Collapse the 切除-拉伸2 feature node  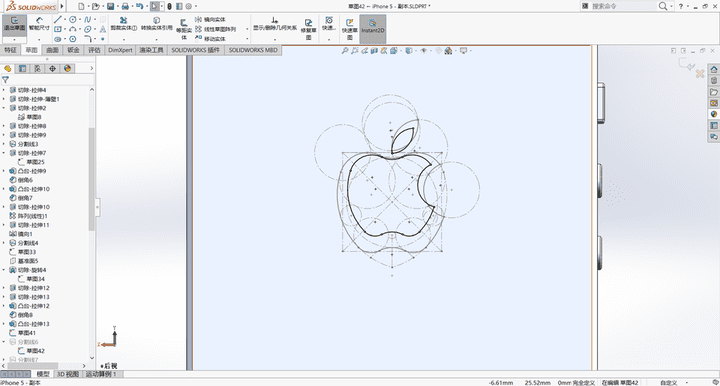(x=4, y=108)
